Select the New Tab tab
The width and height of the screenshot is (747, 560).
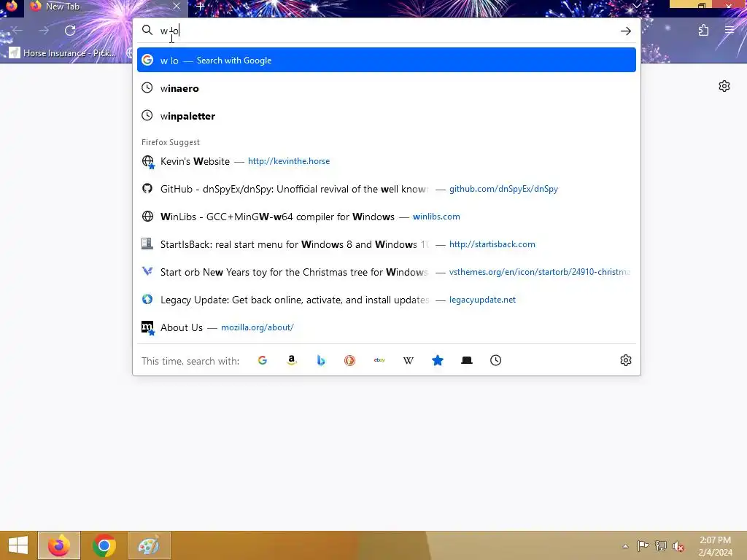coord(105,7)
